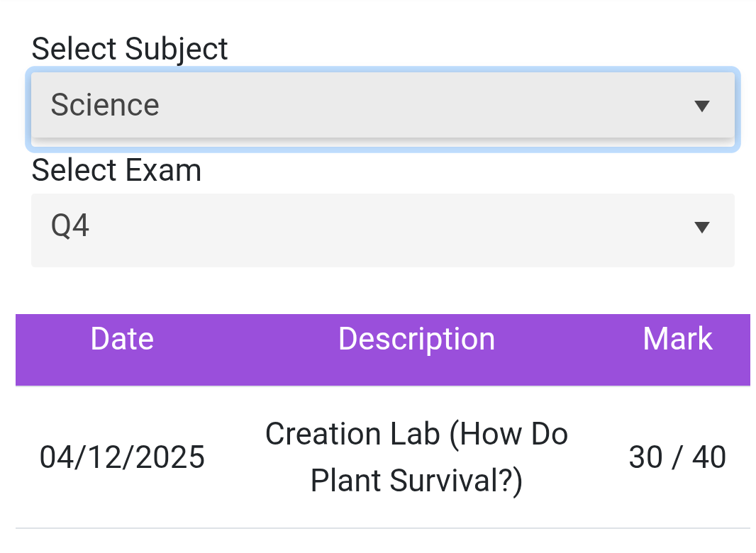The width and height of the screenshot is (756, 553).
Task: Click the arrow icon beside Q4
Action: [702, 228]
